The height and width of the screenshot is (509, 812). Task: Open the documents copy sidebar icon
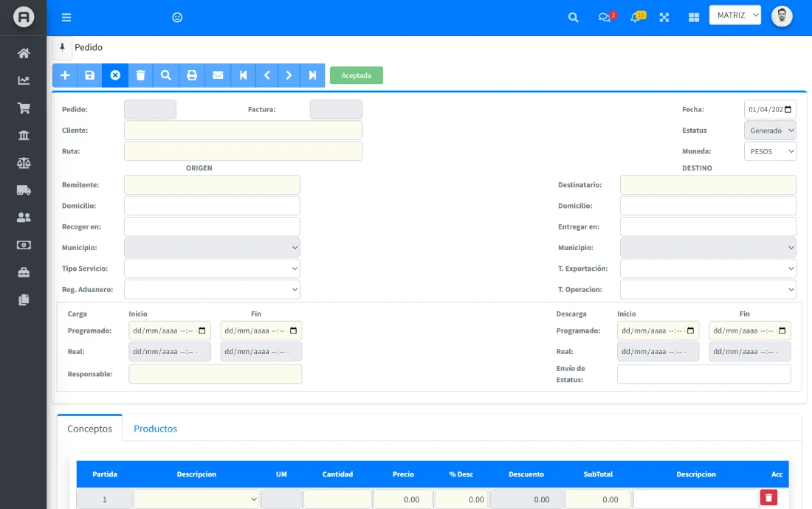24,300
